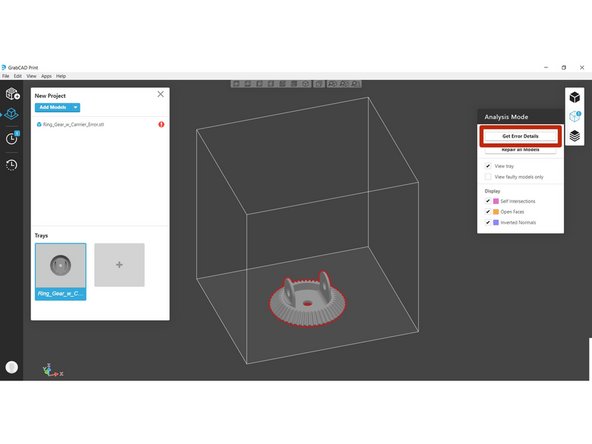
Task: Select the analysis mode cube icon
Action: coord(575,116)
